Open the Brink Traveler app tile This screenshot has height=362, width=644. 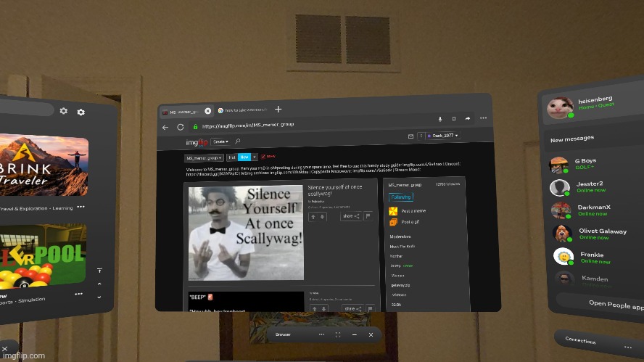(43, 165)
